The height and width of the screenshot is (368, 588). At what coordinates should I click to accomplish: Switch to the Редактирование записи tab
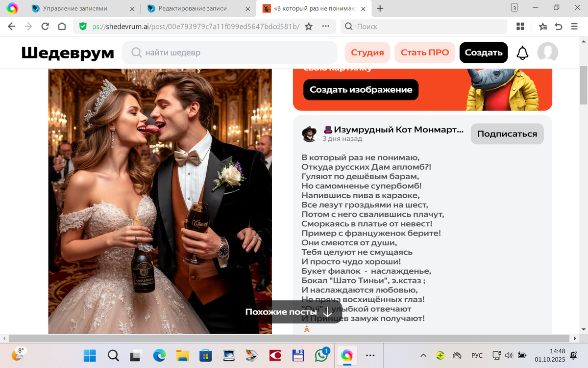point(199,8)
